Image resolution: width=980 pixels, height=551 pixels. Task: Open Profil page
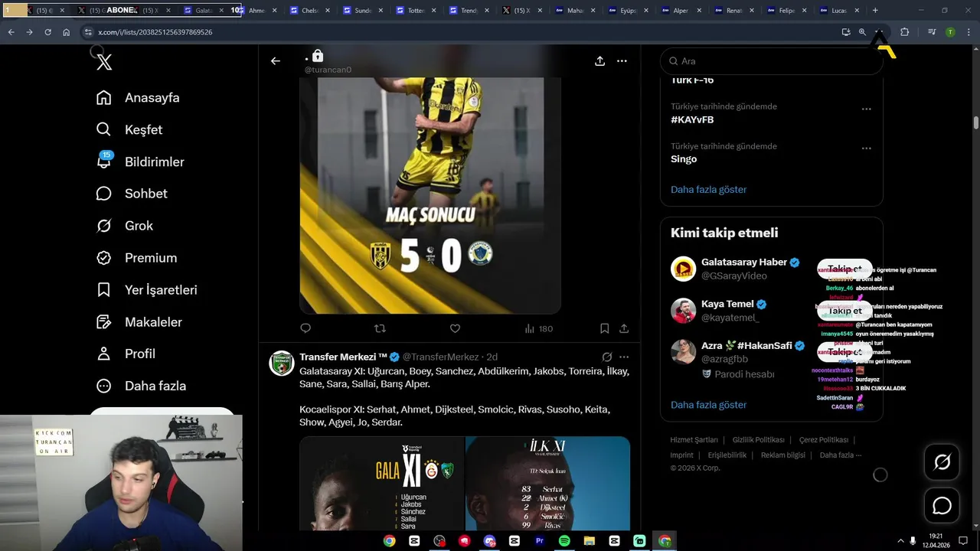point(126,354)
